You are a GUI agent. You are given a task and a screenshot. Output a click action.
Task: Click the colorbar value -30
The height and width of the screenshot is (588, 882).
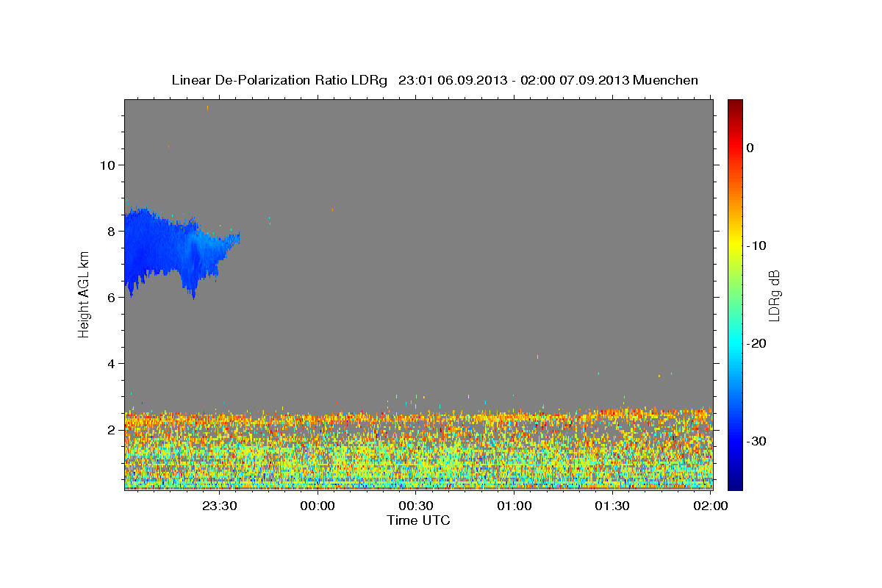pos(757,441)
